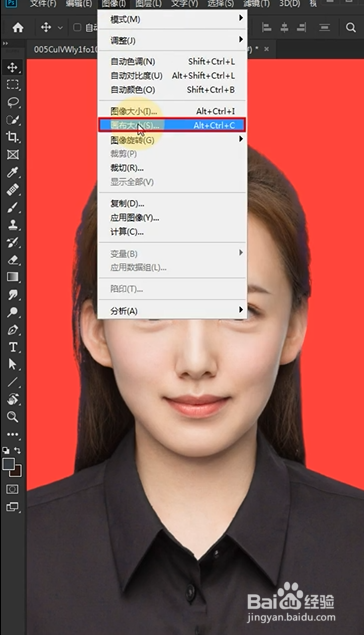Open the 选择(S) menu

point(220,4)
